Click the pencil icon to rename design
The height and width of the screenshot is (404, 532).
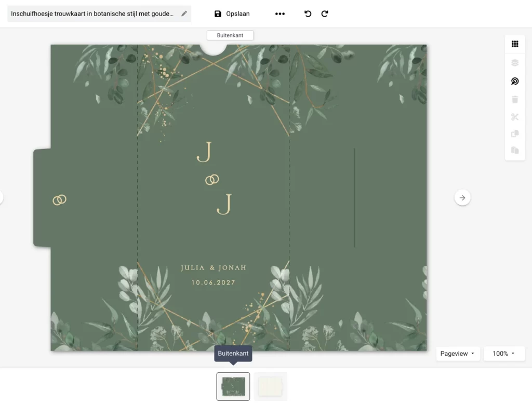[x=184, y=14]
